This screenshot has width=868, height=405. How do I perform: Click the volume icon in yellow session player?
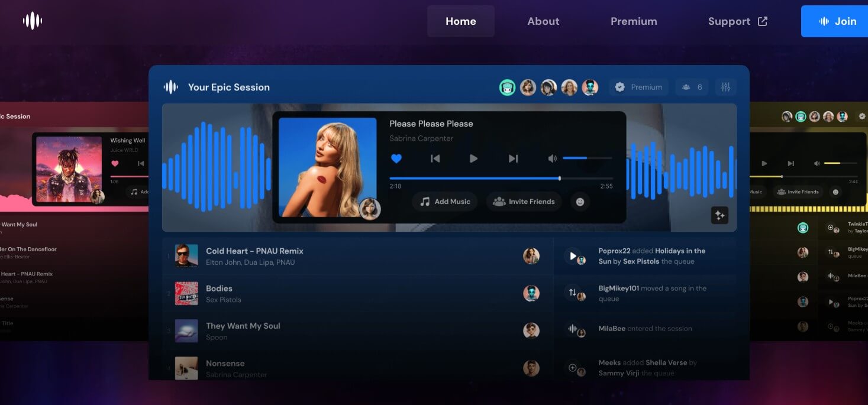(817, 163)
